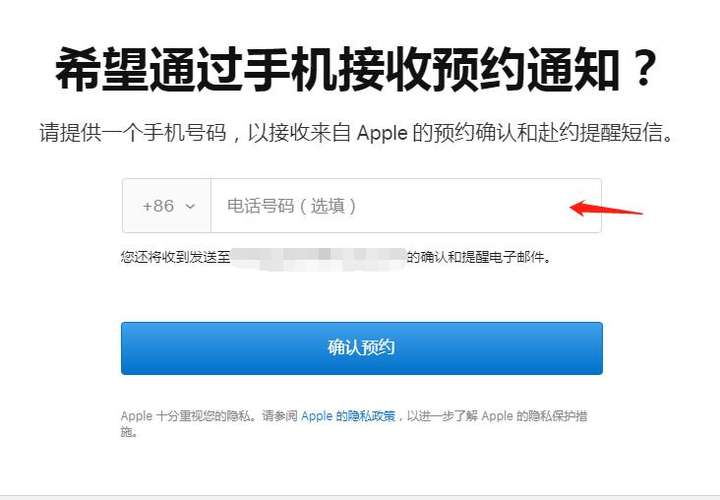Click the 希望通过手机接收预约通知 heading

(x=358, y=70)
